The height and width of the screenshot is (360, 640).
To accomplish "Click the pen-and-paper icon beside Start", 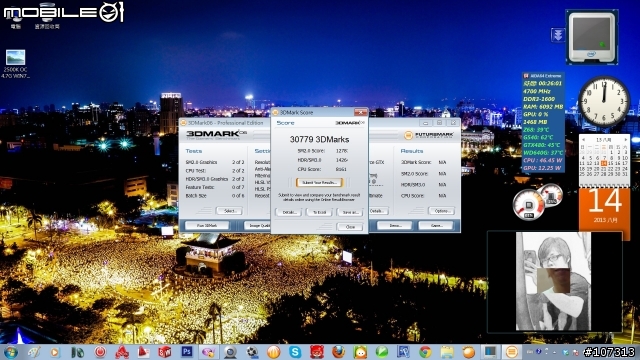I will 33,351.
